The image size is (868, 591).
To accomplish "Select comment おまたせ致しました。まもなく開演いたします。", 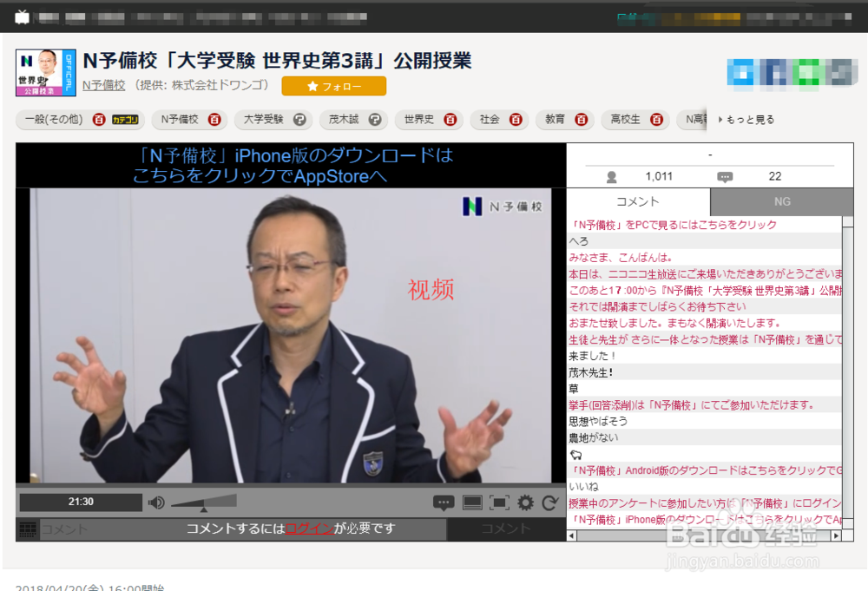I will point(704,323).
